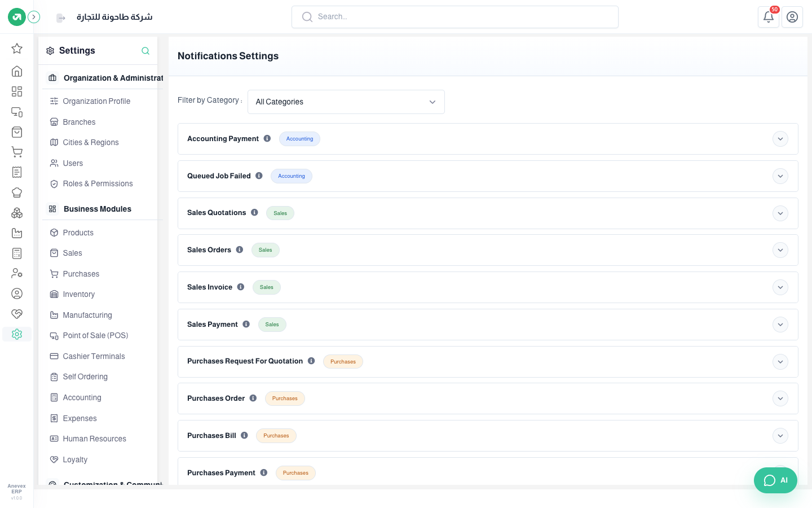Open the AI chat button
Viewport: 812px width, 508px height.
click(775, 480)
